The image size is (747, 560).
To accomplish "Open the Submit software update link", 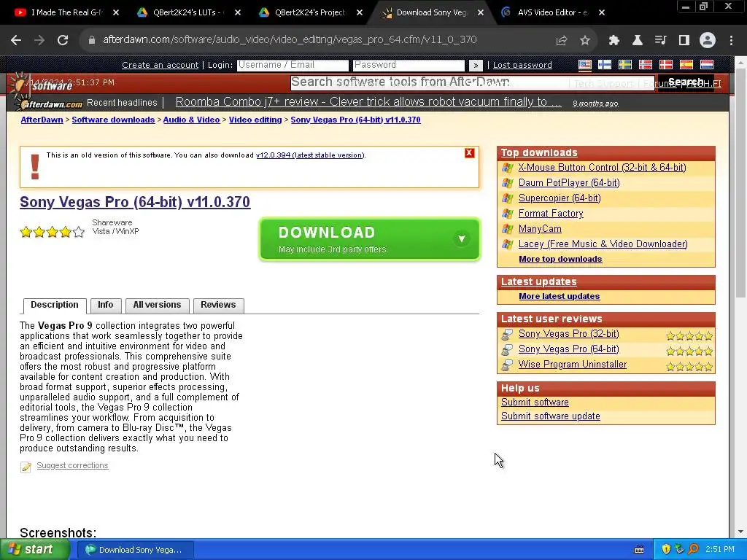I will click(x=550, y=416).
